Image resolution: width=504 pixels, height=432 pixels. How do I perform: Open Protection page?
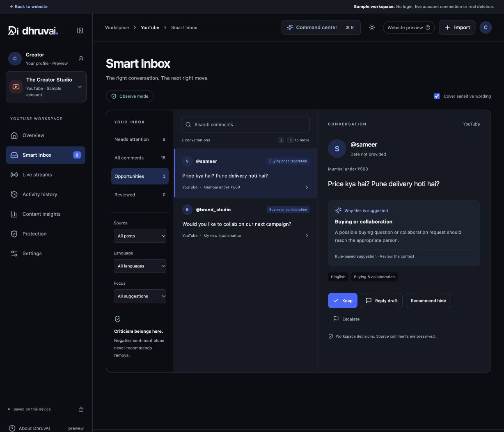coord(46,234)
